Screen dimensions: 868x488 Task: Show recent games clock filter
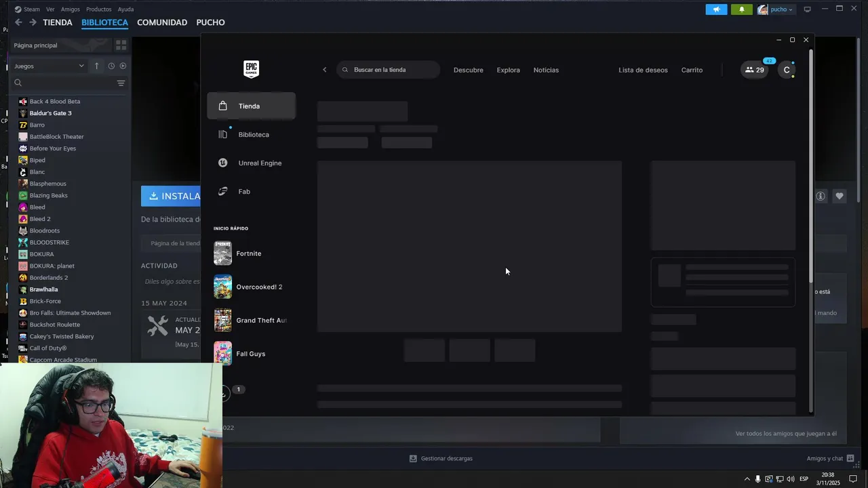[x=111, y=66]
